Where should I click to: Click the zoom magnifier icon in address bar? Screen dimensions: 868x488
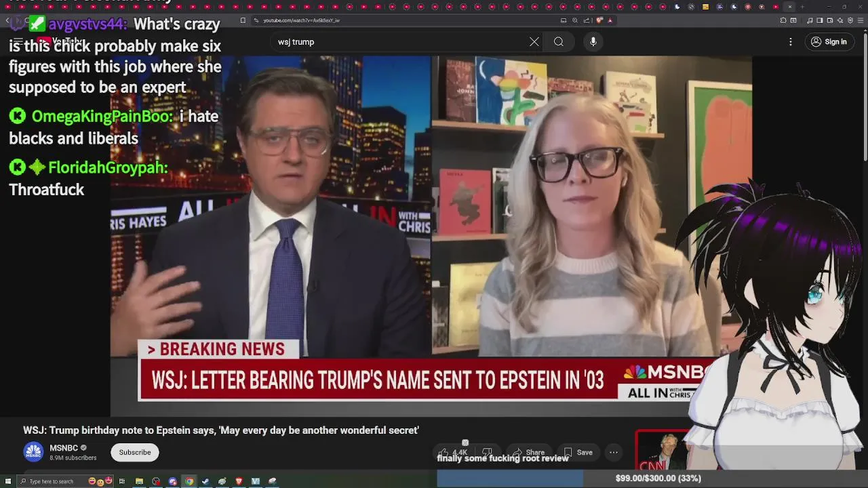click(575, 20)
